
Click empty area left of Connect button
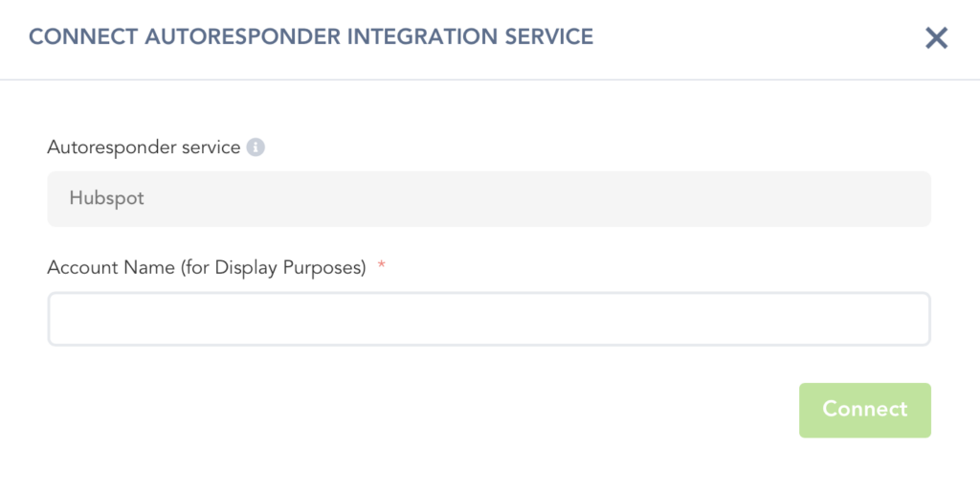tap(479, 410)
